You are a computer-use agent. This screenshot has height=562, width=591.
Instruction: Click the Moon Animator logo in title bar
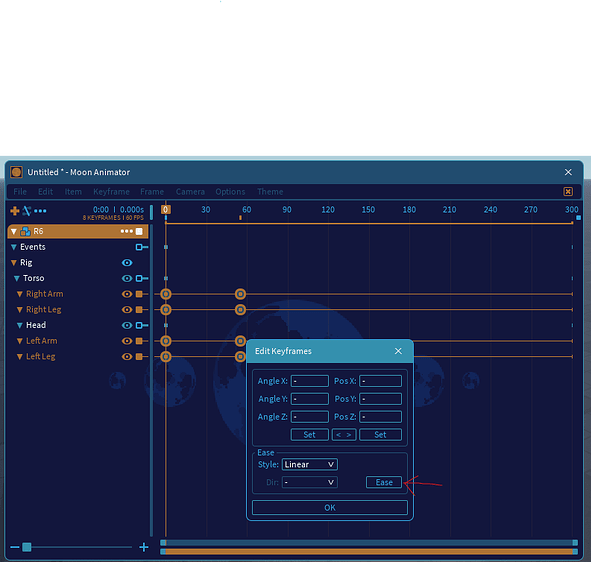pos(16,172)
